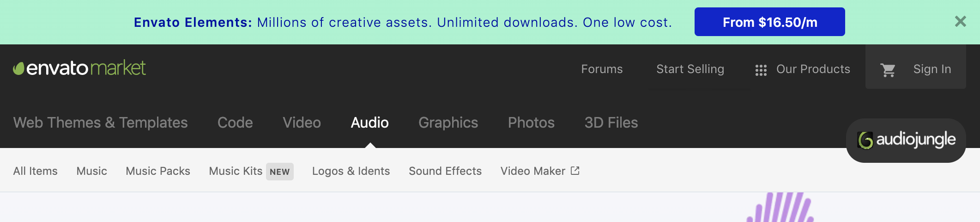980x222 pixels.
Task: Click the Video Maker external link icon
Action: pyautogui.click(x=575, y=171)
